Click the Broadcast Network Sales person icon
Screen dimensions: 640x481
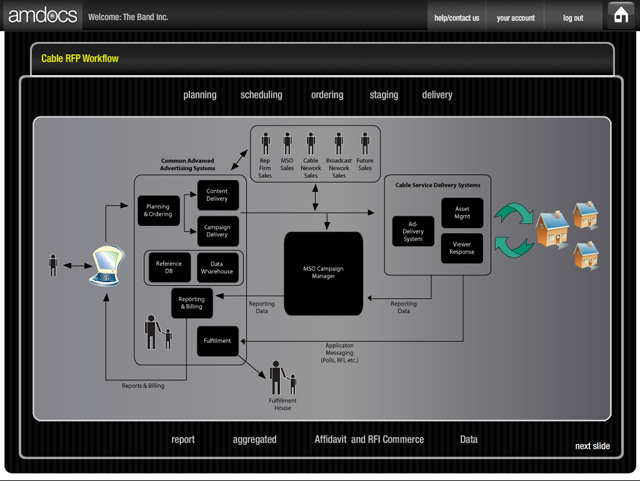pos(338,143)
